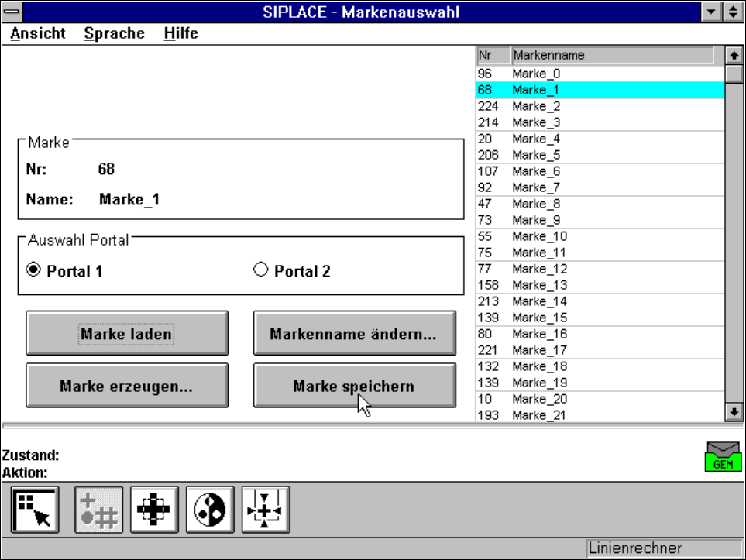Click the Markenname ändern... button
746x560 pixels.
coord(355,333)
